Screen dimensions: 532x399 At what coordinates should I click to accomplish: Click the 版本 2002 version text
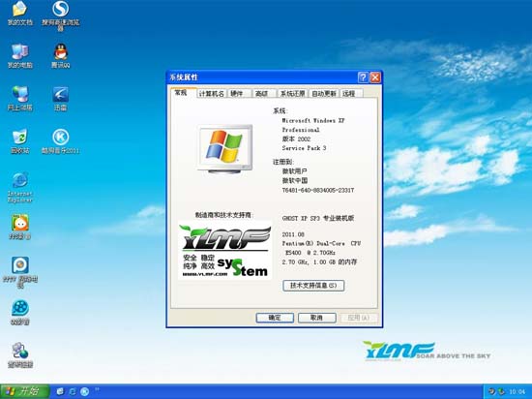[x=296, y=138]
